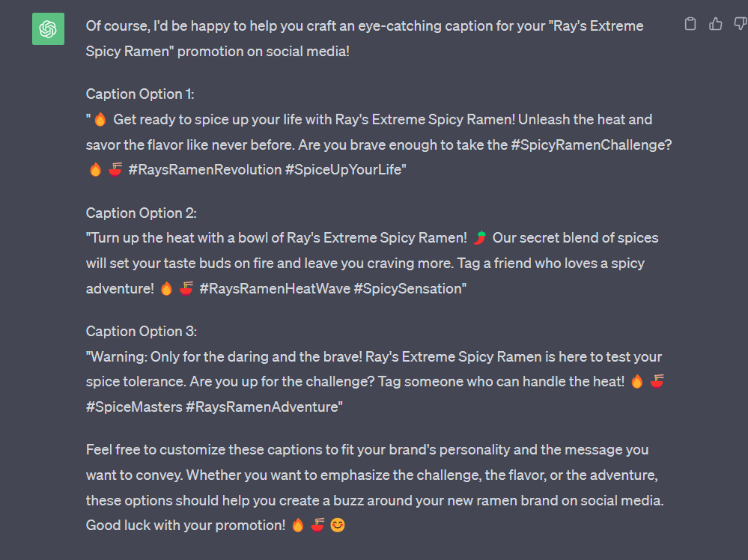Give the response a thumbs up

[x=715, y=24]
